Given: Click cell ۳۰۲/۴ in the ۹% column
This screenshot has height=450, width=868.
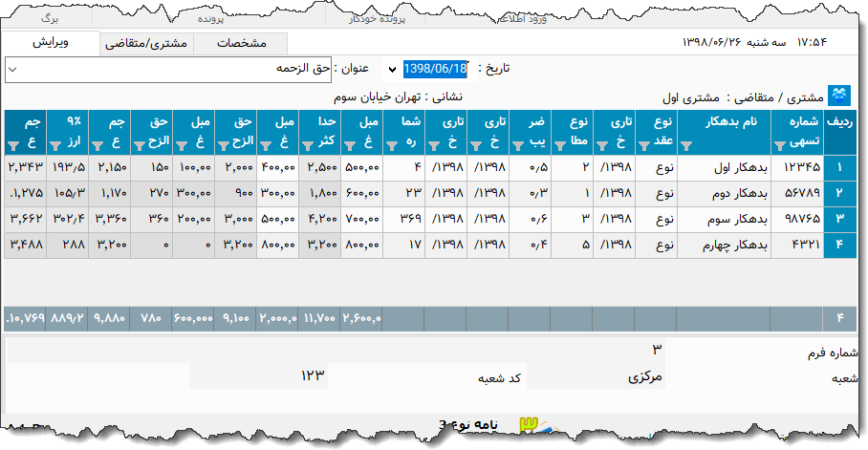Looking at the screenshot, I should coord(68,219).
